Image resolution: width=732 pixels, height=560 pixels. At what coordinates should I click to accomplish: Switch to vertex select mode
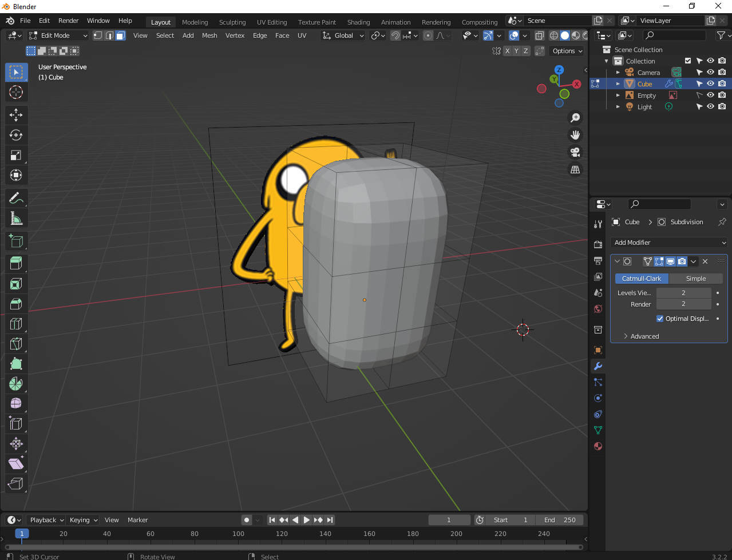click(98, 35)
